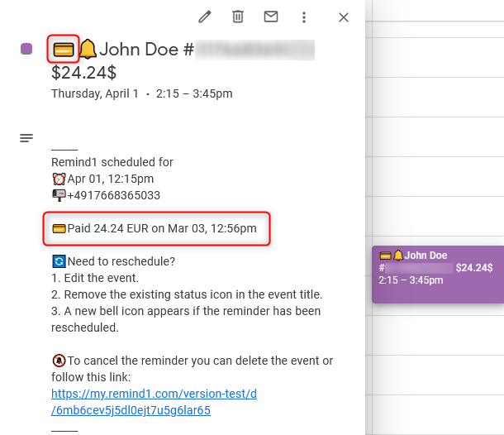Click 2:15 – 3:45pm in calendar event
Screen dimensions: 504x435
point(411,280)
